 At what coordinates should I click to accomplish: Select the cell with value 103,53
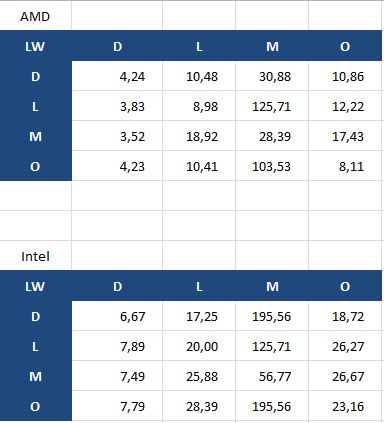coord(272,166)
